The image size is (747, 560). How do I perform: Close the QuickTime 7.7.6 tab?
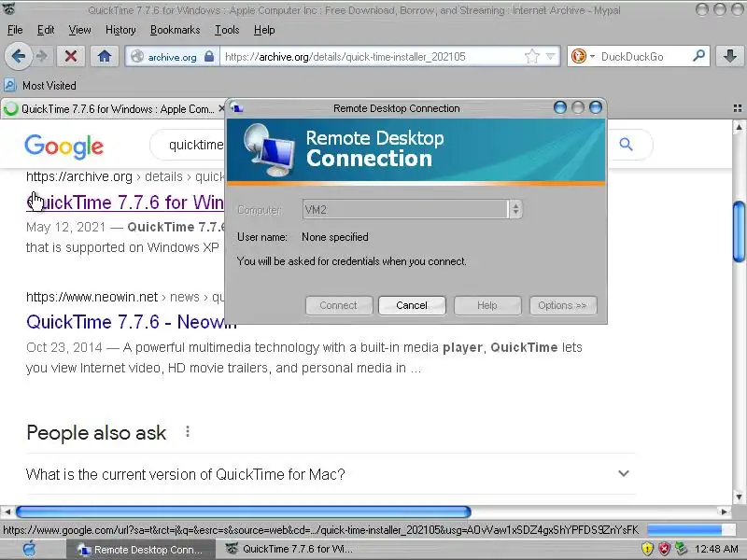(x=221, y=108)
